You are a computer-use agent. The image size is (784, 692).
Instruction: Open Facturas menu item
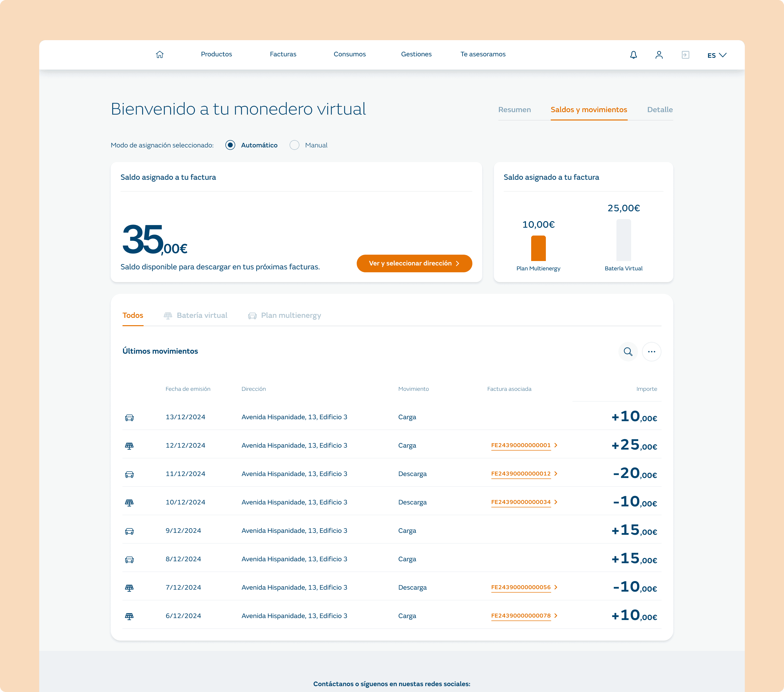pos(283,54)
